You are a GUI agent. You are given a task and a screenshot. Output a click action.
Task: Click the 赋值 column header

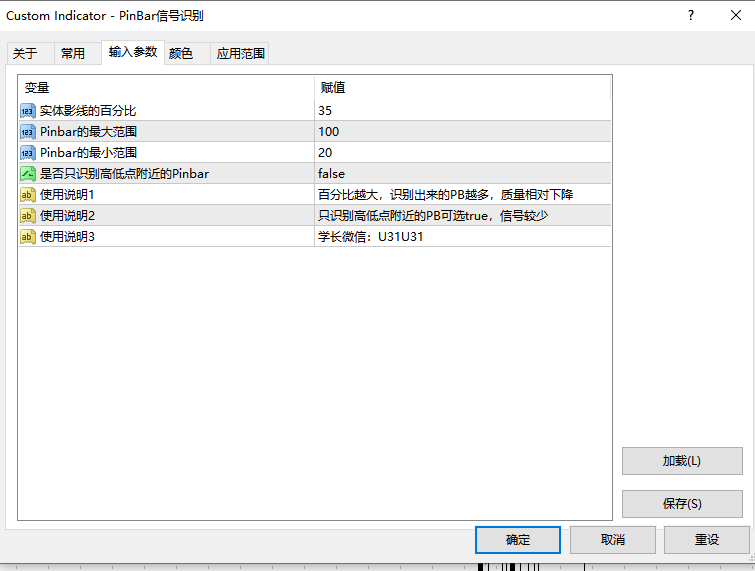click(x=463, y=88)
